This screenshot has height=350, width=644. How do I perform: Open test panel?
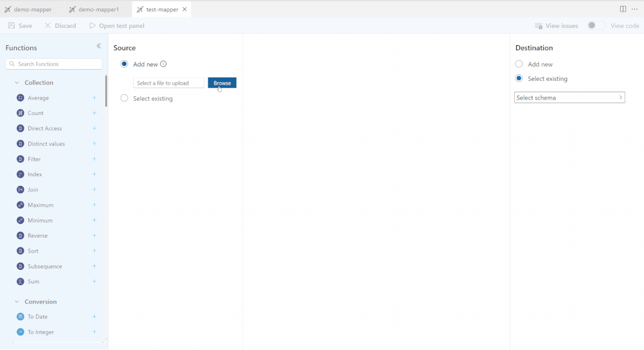tap(117, 25)
